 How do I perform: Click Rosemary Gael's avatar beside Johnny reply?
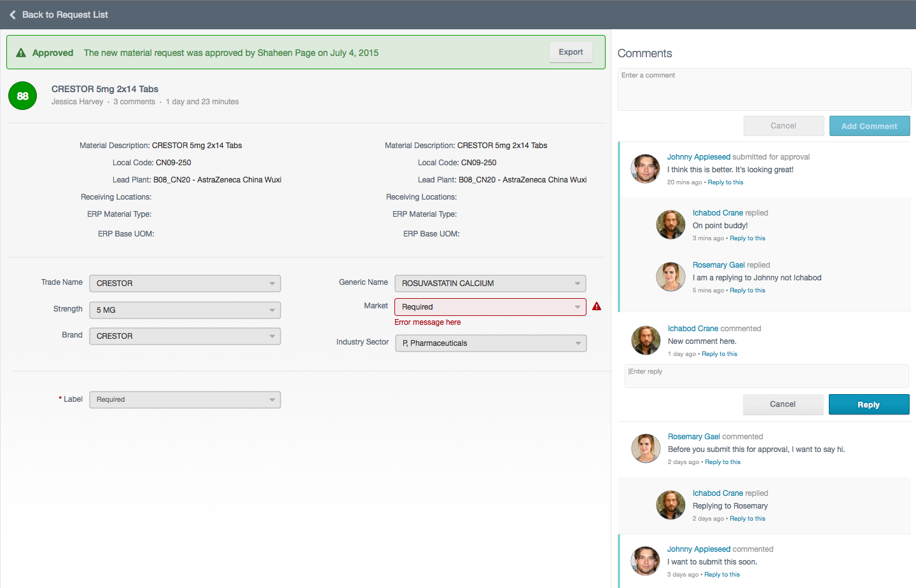[670, 277]
